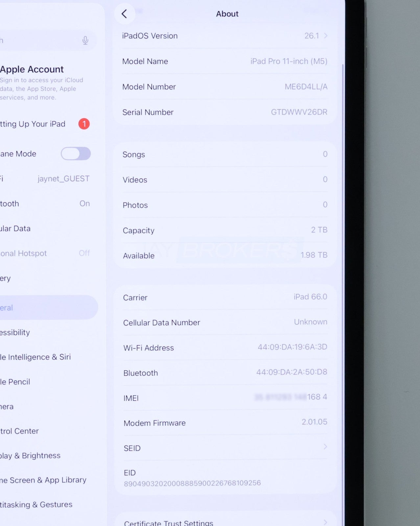Click the search input field

39,40
